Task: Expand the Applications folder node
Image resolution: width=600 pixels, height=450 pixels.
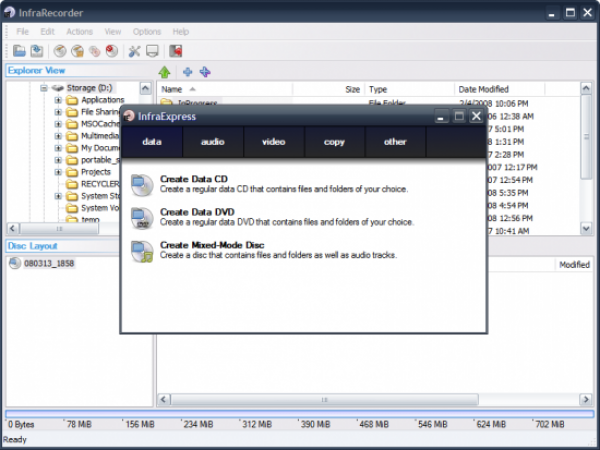Action: tap(58, 100)
